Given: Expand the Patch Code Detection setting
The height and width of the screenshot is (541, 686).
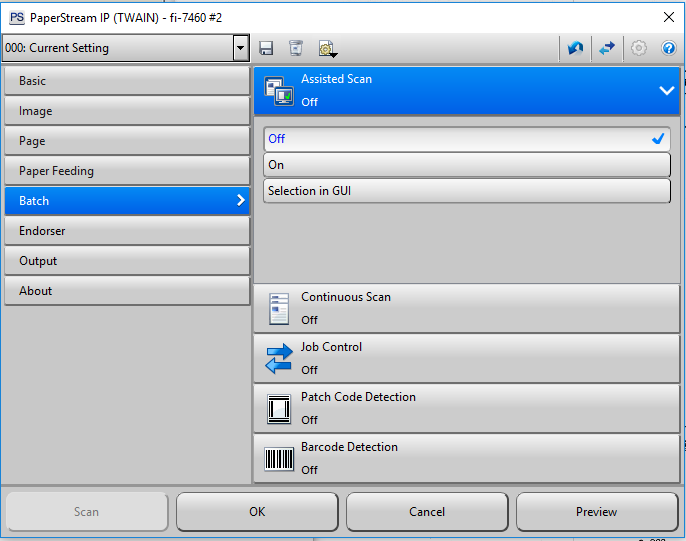Looking at the screenshot, I should coord(466,408).
